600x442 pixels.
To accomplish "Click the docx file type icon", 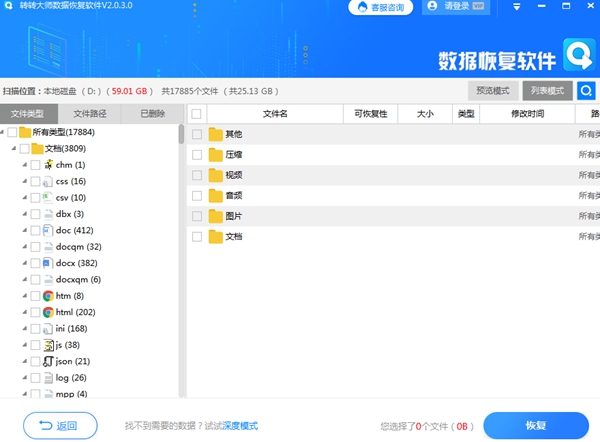I will [x=48, y=263].
